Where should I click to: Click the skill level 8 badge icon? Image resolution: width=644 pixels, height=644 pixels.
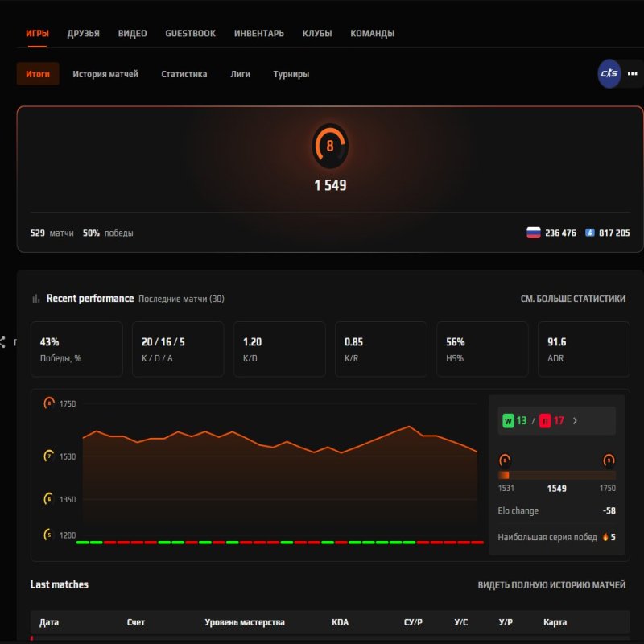330,147
